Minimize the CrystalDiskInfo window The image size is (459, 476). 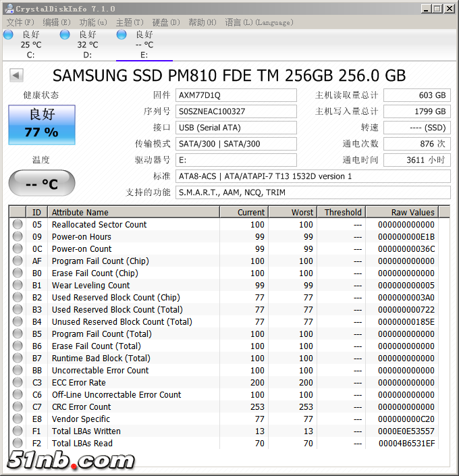click(x=426, y=9)
